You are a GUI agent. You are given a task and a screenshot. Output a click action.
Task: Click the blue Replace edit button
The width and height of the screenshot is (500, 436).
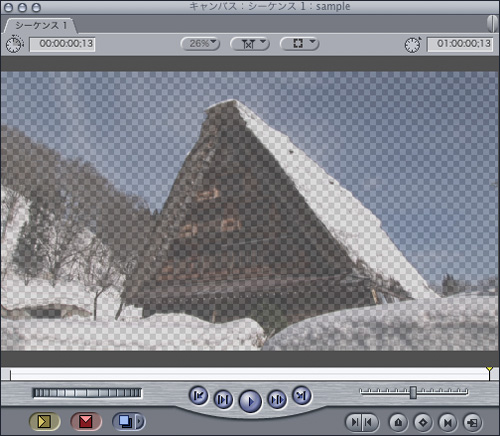pyautogui.click(x=124, y=422)
